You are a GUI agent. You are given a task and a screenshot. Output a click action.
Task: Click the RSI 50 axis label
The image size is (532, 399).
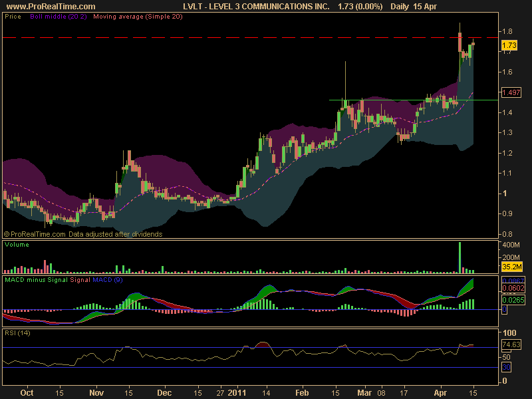507,357
